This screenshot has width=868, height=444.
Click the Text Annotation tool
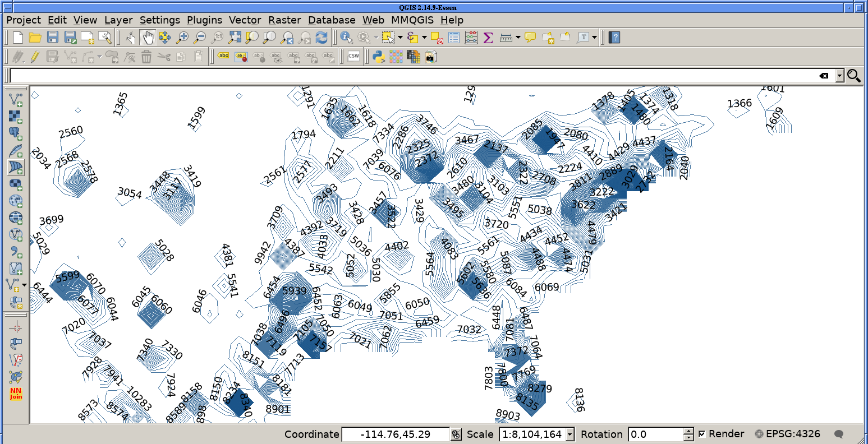click(x=583, y=38)
